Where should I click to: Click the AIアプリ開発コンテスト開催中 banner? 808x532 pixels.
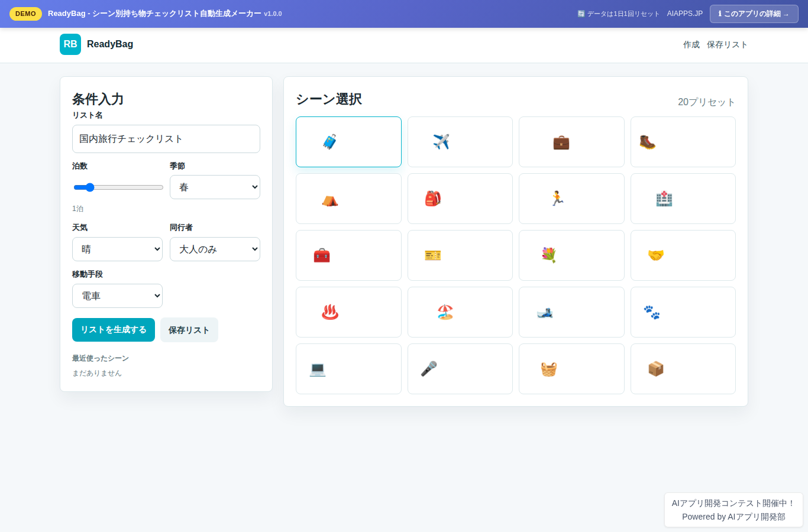click(733, 510)
